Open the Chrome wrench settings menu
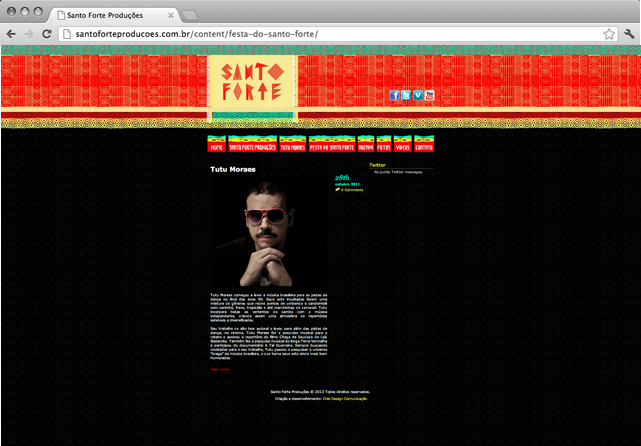The image size is (641, 446). pyautogui.click(x=629, y=33)
